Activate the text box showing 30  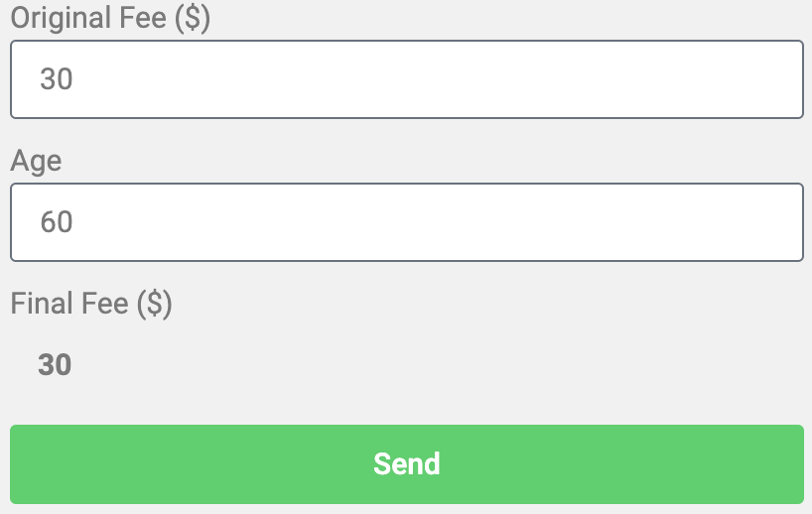[407, 79]
